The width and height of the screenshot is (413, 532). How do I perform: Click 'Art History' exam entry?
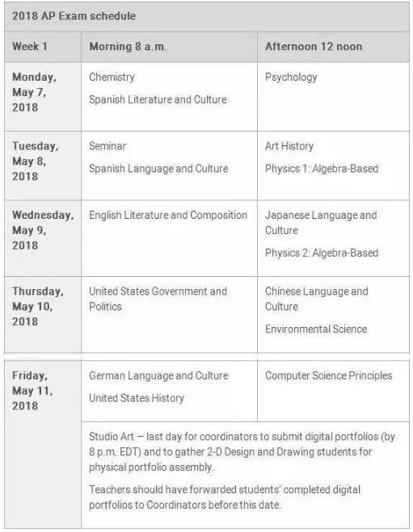pos(289,146)
